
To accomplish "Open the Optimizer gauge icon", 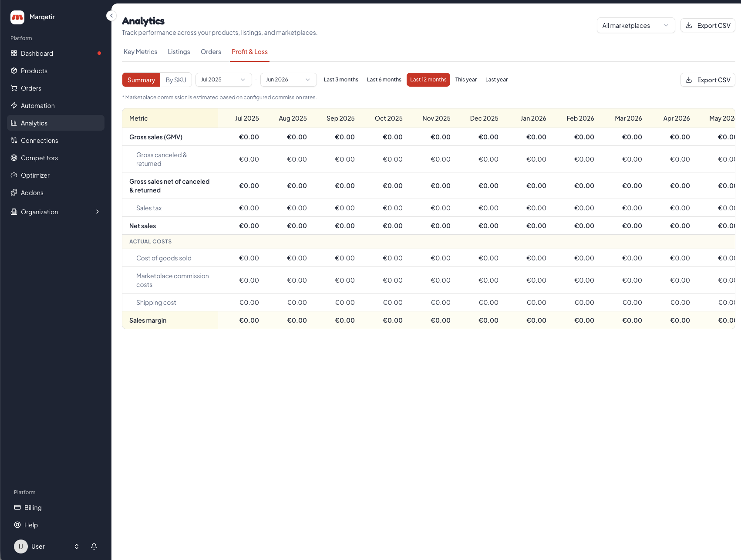I will [x=14, y=175].
